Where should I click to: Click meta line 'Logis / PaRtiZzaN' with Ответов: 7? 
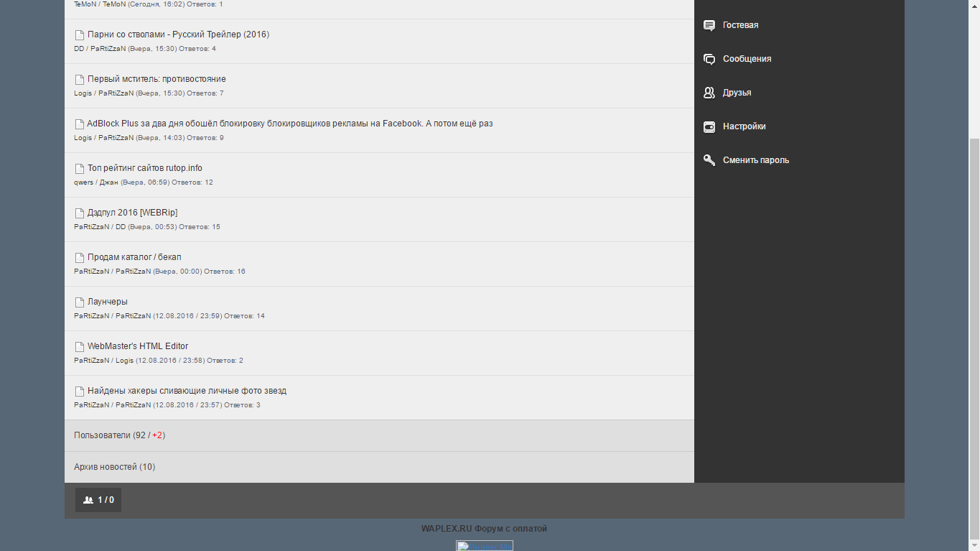[x=149, y=93]
